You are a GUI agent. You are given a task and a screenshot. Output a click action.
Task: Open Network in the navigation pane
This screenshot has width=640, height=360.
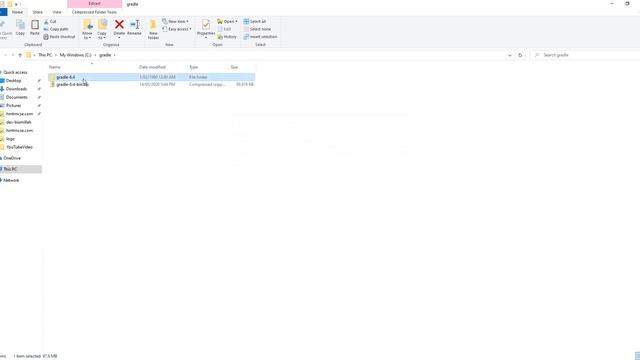click(x=11, y=180)
